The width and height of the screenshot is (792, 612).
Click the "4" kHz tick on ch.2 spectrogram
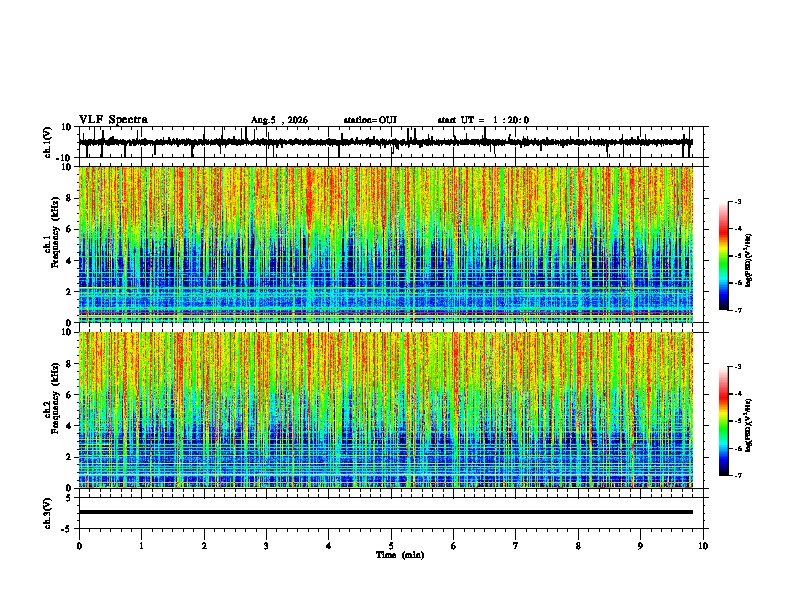(x=69, y=426)
